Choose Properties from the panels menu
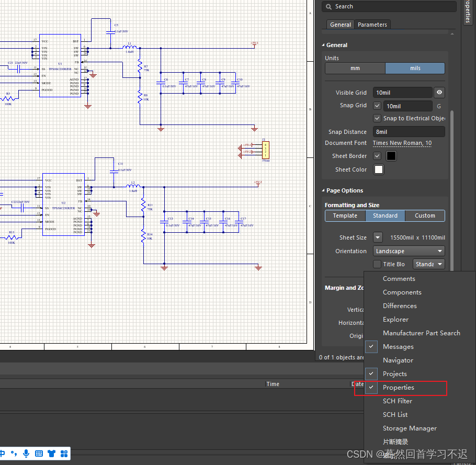 coord(399,388)
